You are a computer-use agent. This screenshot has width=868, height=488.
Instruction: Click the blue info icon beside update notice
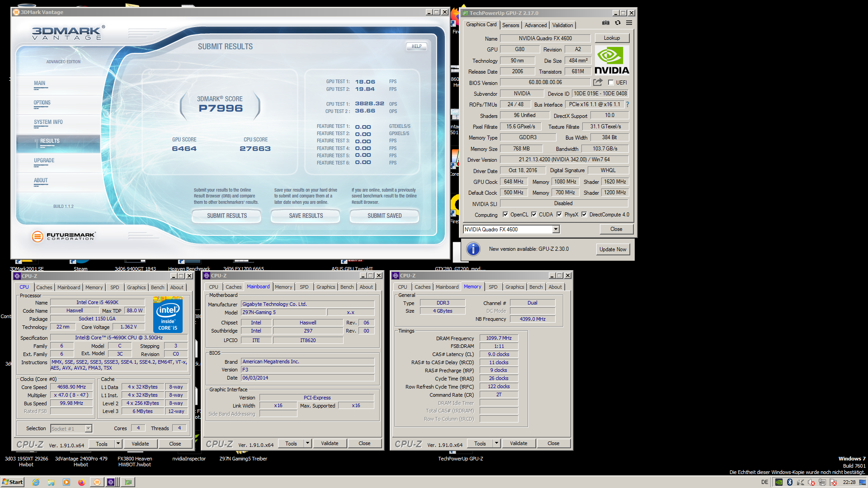tap(473, 249)
